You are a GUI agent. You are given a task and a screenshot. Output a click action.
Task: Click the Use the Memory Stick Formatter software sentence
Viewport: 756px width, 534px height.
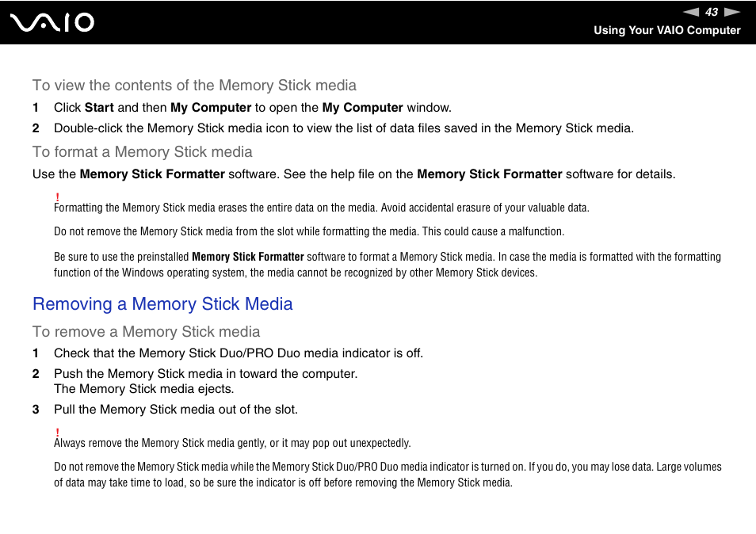[354, 174]
